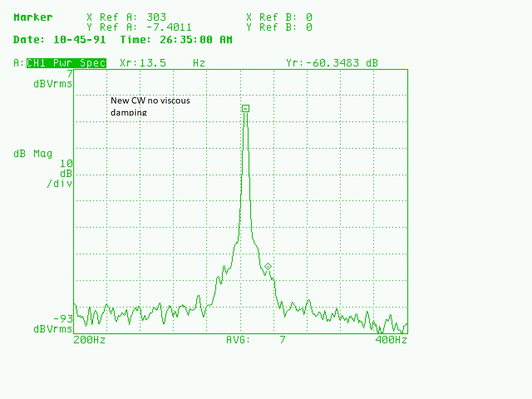The image size is (532, 399).
Task: Click the 400Hz stop frequency label
Action: [x=391, y=340]
